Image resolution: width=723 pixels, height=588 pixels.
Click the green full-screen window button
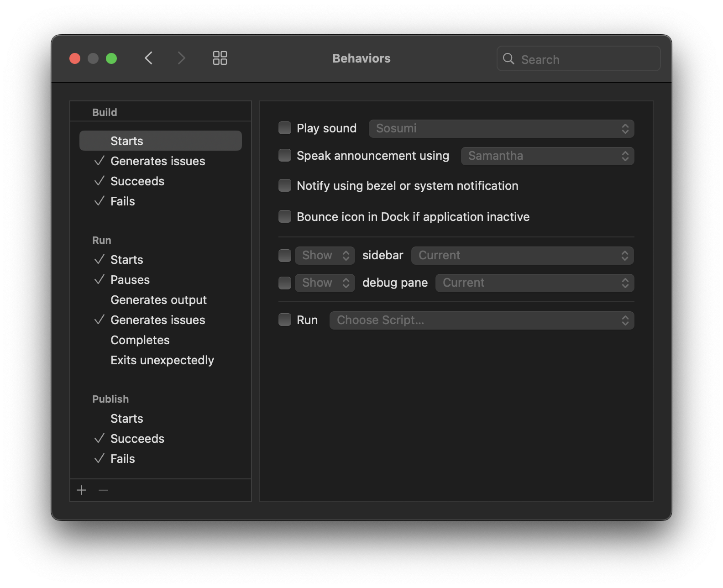[x=111, y=58]
